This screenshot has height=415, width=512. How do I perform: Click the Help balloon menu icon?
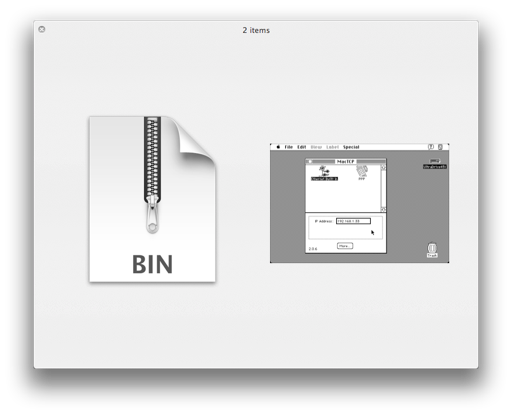click(x=431, y=147)
